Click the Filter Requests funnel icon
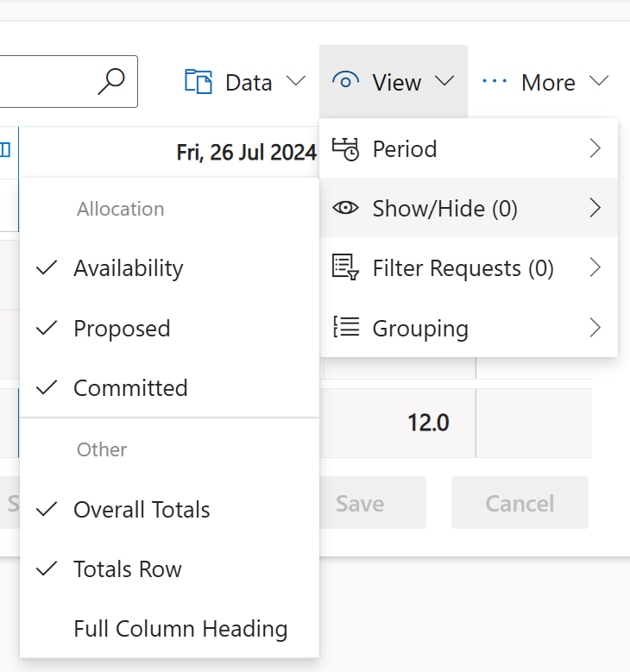Image resolution: width=630 pixels, height=672 pixels. [x=345, y=267]
